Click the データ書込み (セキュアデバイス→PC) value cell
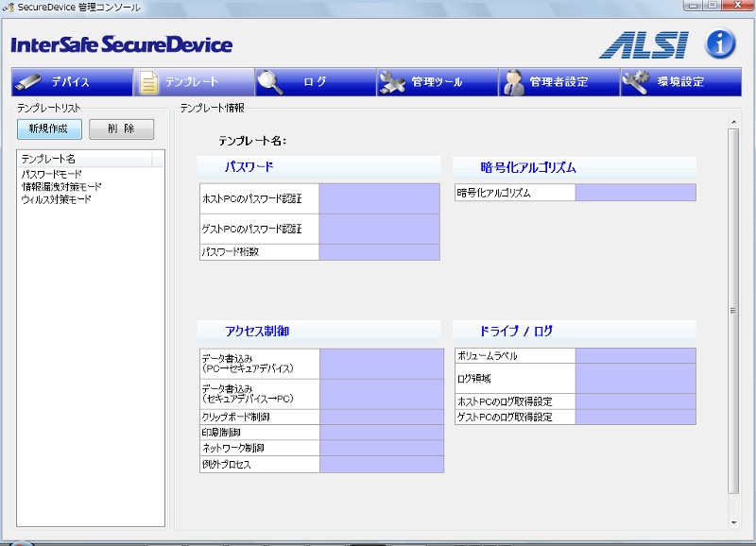The height and width of the screenshot is (546, 756). pos(382,394)
